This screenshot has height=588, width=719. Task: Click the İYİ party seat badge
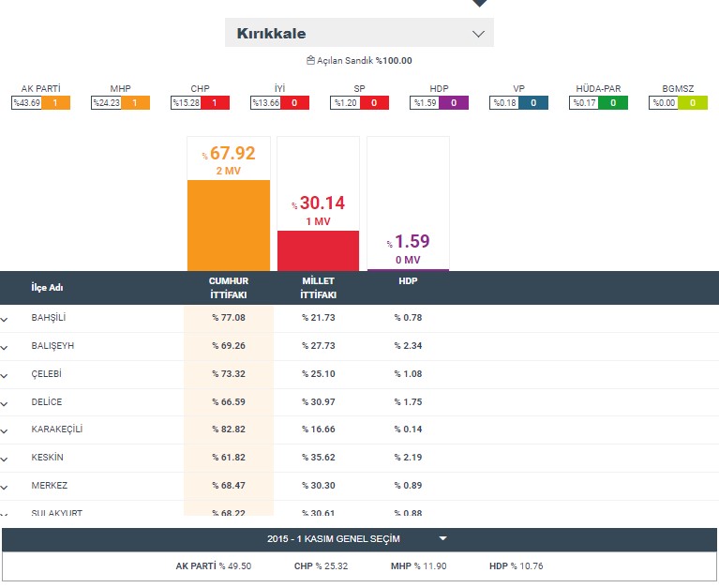[x=294, y=103]
